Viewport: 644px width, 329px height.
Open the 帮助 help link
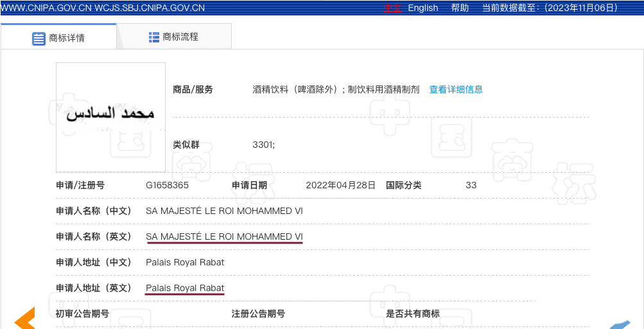tap(460, 8)
